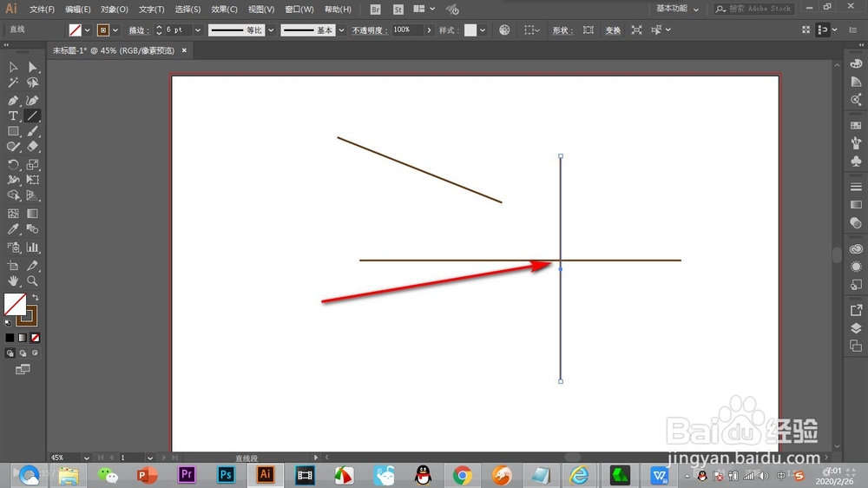
Task: Open Adobe Bridge via Br button
Action: [375, 10]
